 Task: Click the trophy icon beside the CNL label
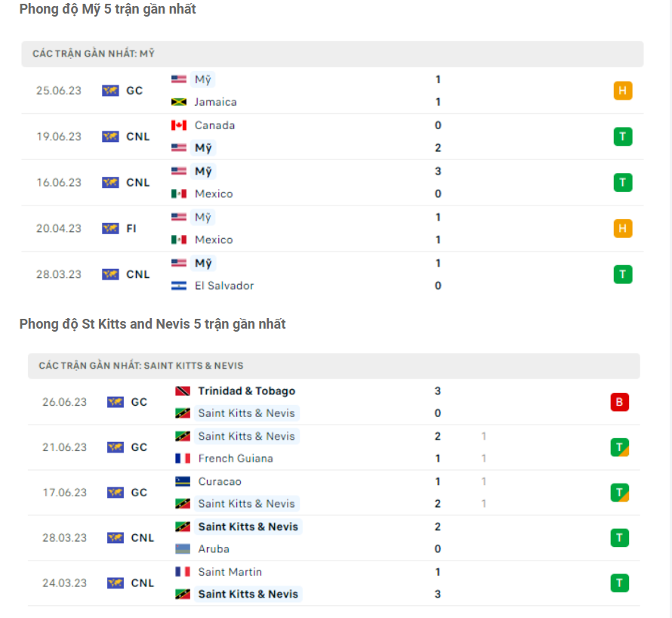(112, 137)
